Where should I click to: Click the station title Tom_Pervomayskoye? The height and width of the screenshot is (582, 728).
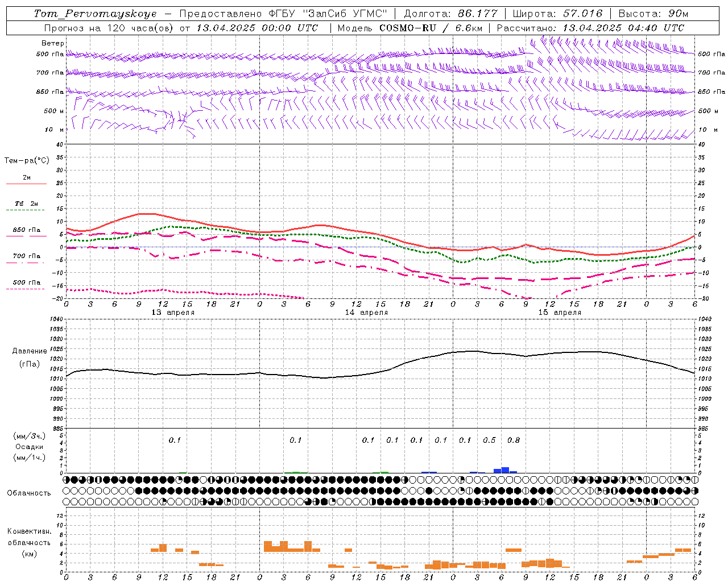[95, 14]
